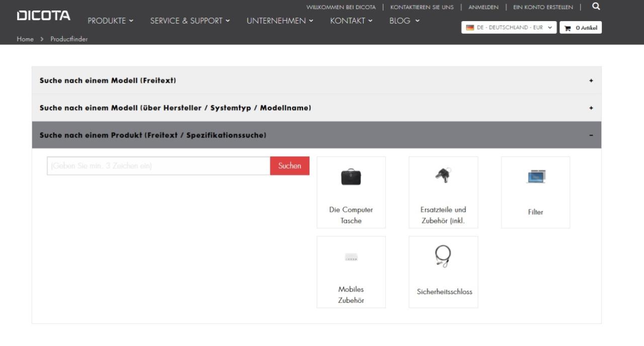The height and width of the screenshot is (346, 644).
Task: Click the Anmelden link
Action: pyautogui.click(x=484, y=7)
